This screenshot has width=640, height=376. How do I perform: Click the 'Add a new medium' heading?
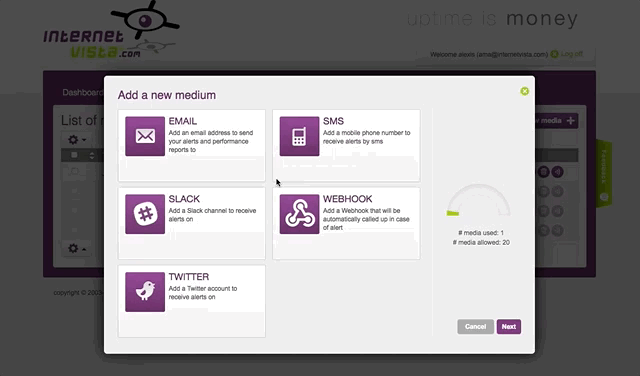tap(167, 95)
